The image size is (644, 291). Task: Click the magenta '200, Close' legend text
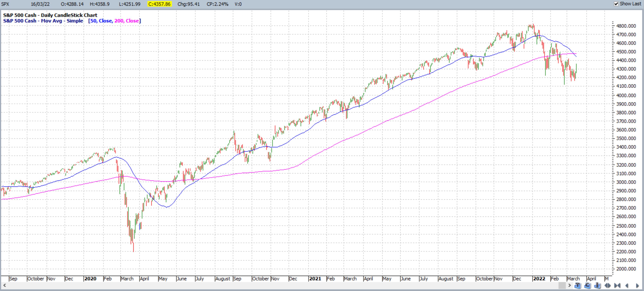click(x=126, y=21)
